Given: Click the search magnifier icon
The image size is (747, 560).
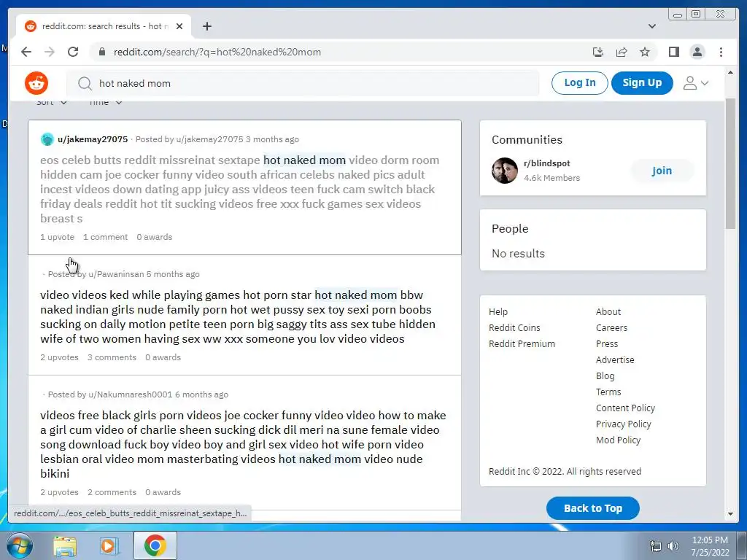Looking at the screenshot, I should pyautogui.click(x=85, y=83).
